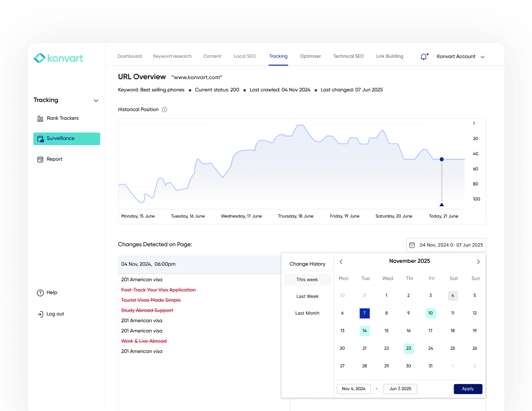Screen dimensions: 532x411
Task: Select the Surveillance panel icon
Action: point(40,138)
